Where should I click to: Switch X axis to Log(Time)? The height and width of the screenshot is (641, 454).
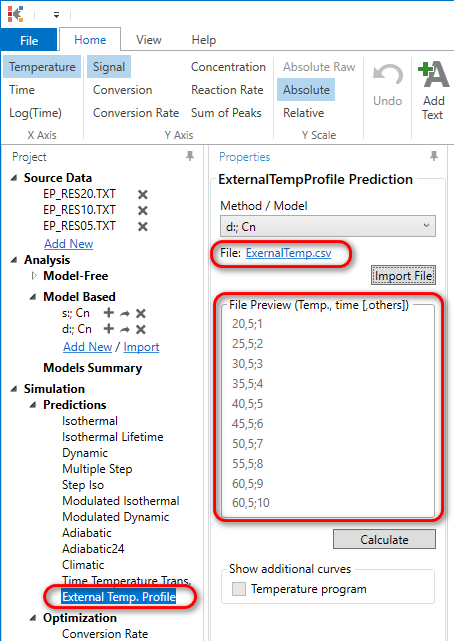click(36, 113)
